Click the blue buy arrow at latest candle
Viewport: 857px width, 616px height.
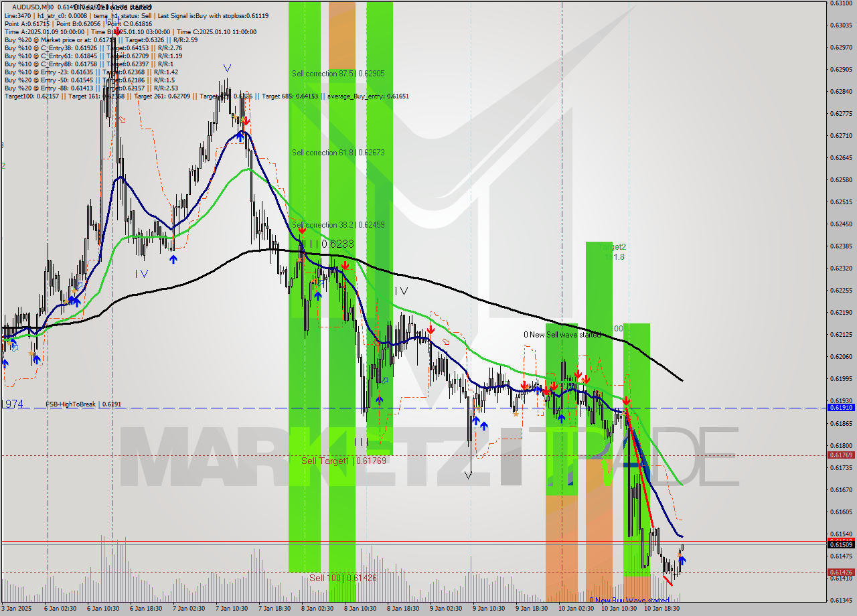[x=682, y=561]
